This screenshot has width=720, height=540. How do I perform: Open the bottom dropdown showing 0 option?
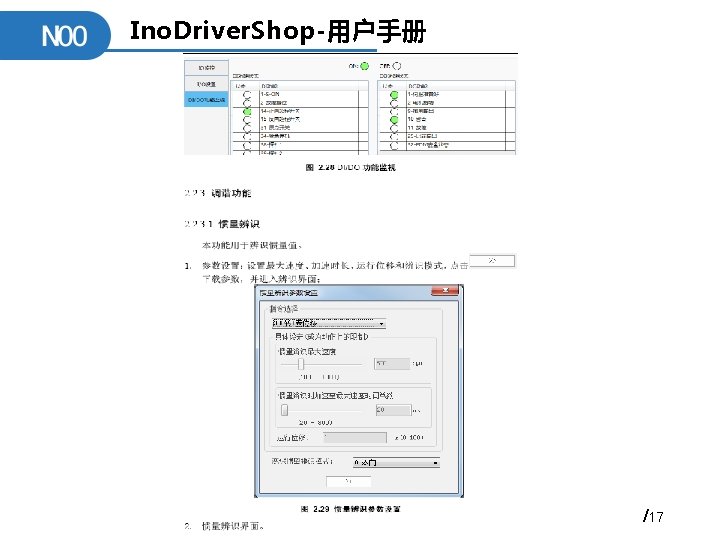coord(396,462)
